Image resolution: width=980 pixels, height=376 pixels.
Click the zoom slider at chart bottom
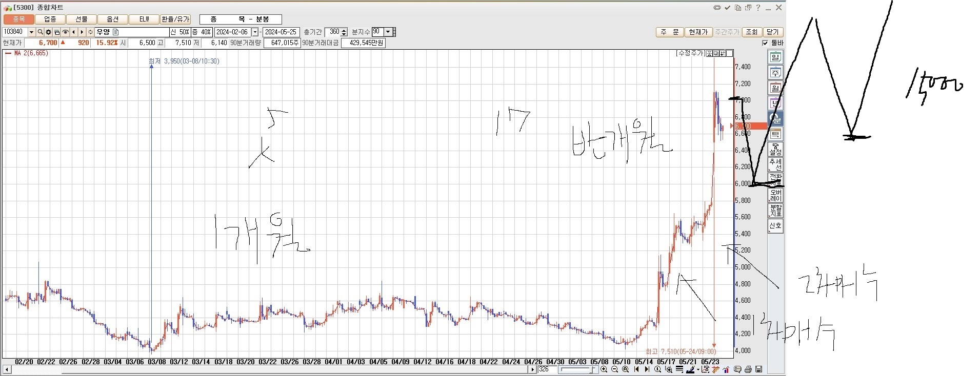click(x=578, y=369)
